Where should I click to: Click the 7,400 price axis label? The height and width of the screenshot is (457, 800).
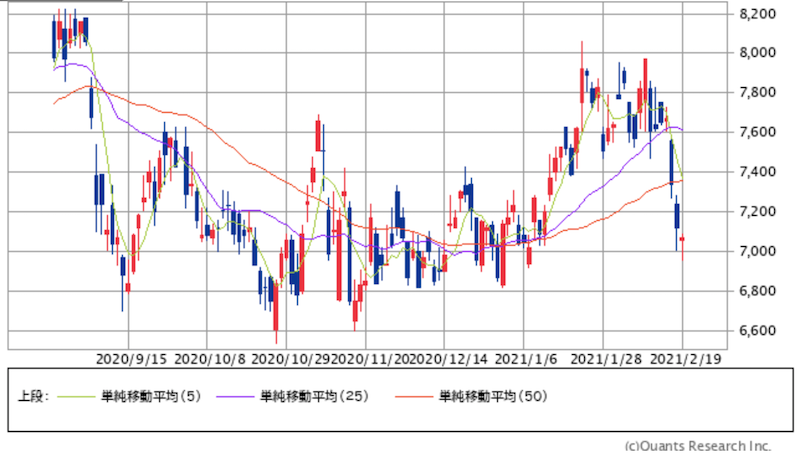tap(758, 172)
